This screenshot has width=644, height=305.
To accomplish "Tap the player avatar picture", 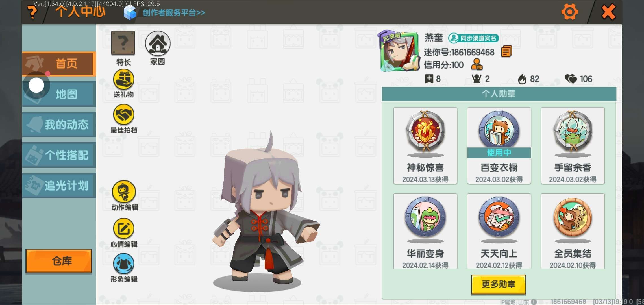I will tap(399, 51).
